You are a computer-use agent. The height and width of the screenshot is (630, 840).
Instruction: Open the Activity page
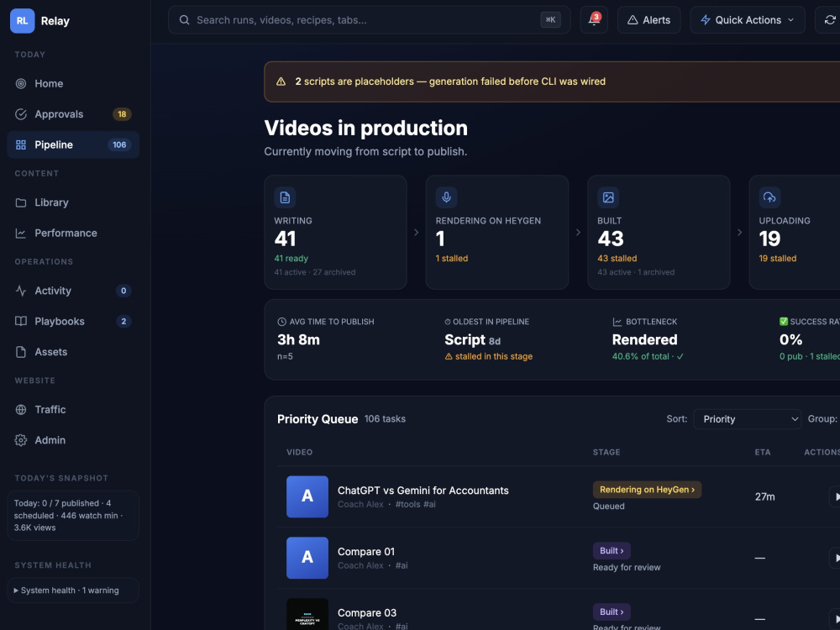pyautogui.click(x=73, y=291)
